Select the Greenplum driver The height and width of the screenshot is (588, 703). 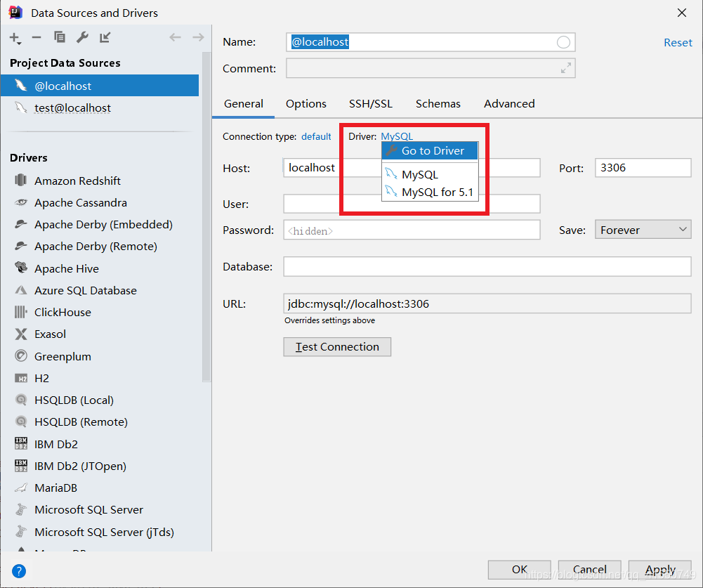tap(101, 356)
